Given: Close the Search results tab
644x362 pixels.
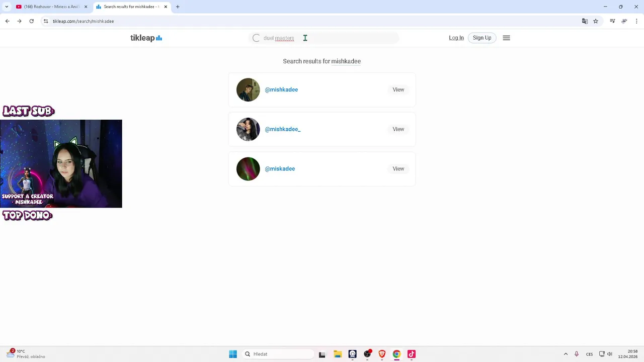Looking at the screenshot, I should pyautogui.click(x=166, y=7).
